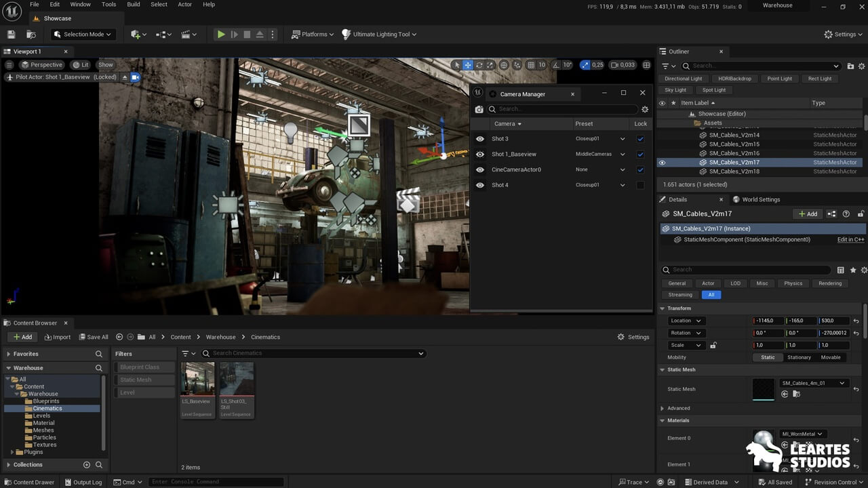This screenshot has width=868, height=488.
Task: Open the preset dropdown for CineCameraActor0
Action: point(600,169)
